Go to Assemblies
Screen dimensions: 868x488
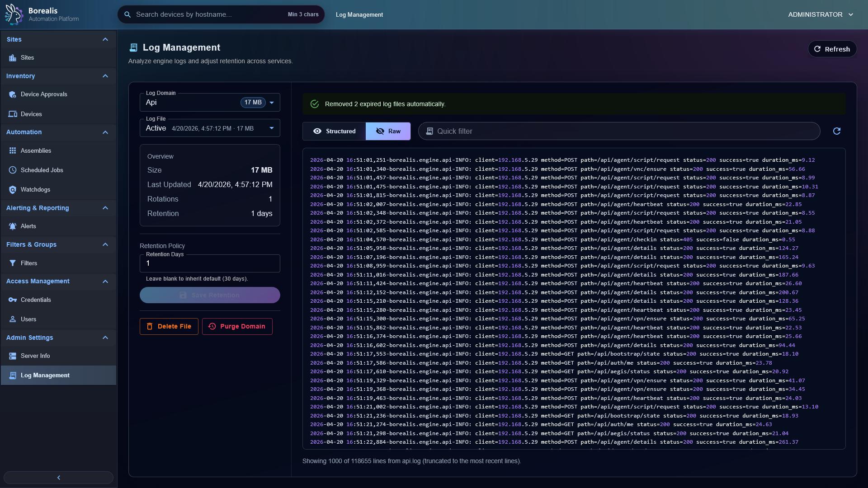(58, 150)
